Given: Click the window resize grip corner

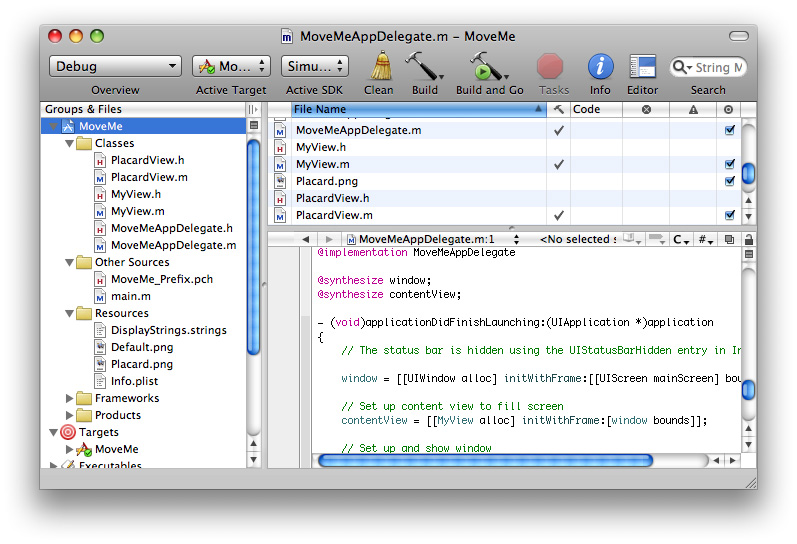Looking at the screenshot, I should click(751, 483).
